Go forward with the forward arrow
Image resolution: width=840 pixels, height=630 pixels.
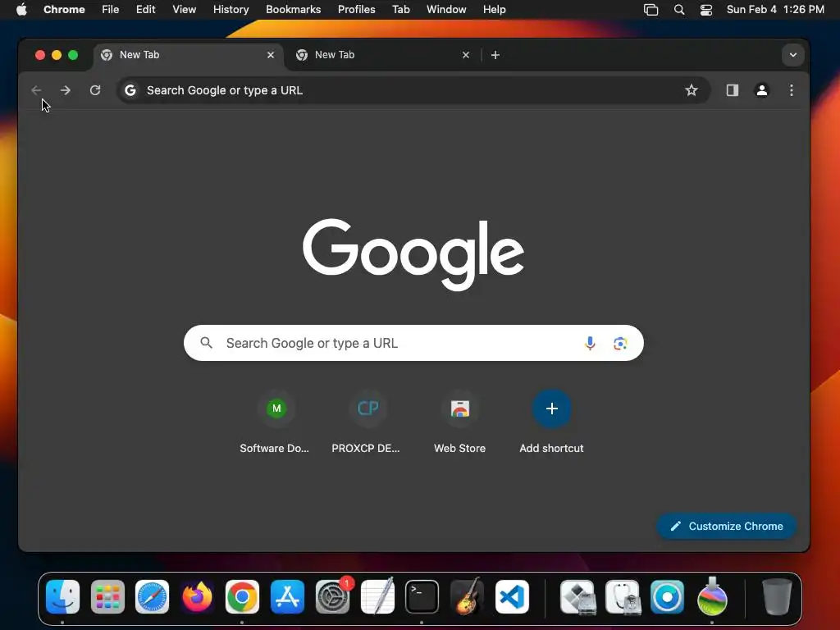click(x=66, y=90)
